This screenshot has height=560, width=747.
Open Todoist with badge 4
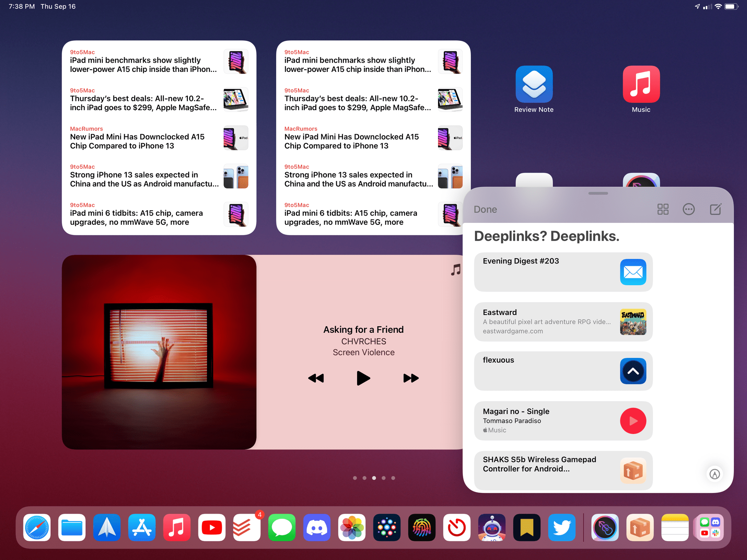tap(247, 528)
